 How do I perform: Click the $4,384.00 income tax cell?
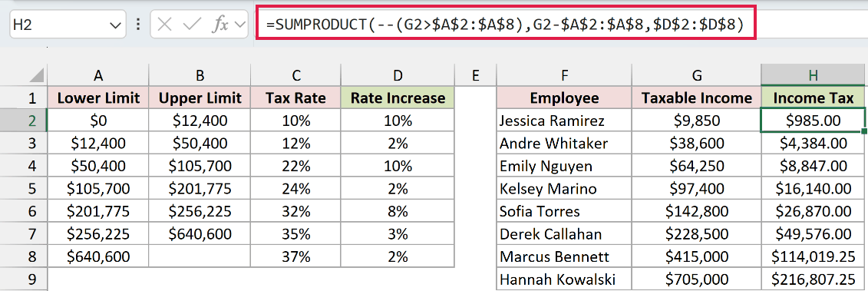tap(813, 143)
